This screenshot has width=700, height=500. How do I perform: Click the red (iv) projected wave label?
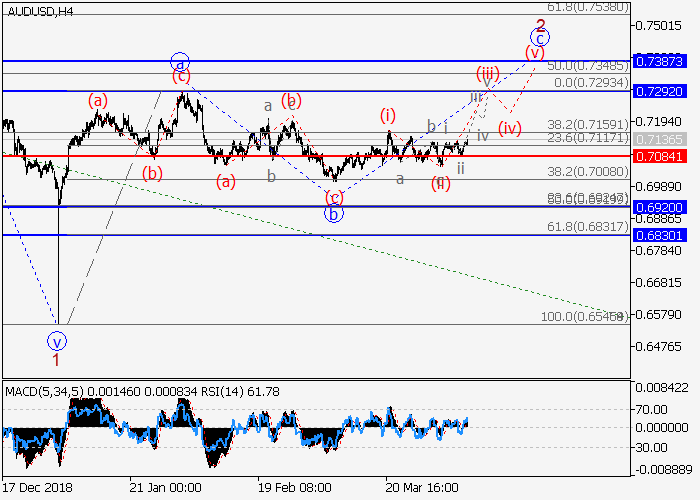510,127
